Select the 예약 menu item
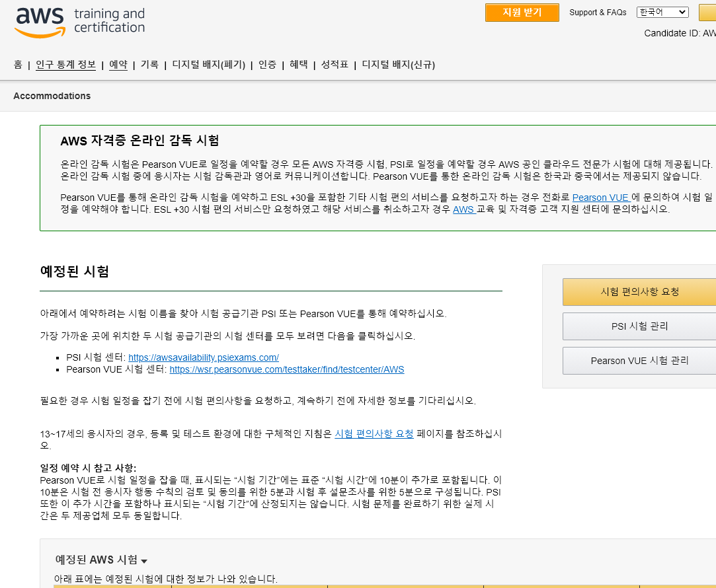 click(118, 65)
